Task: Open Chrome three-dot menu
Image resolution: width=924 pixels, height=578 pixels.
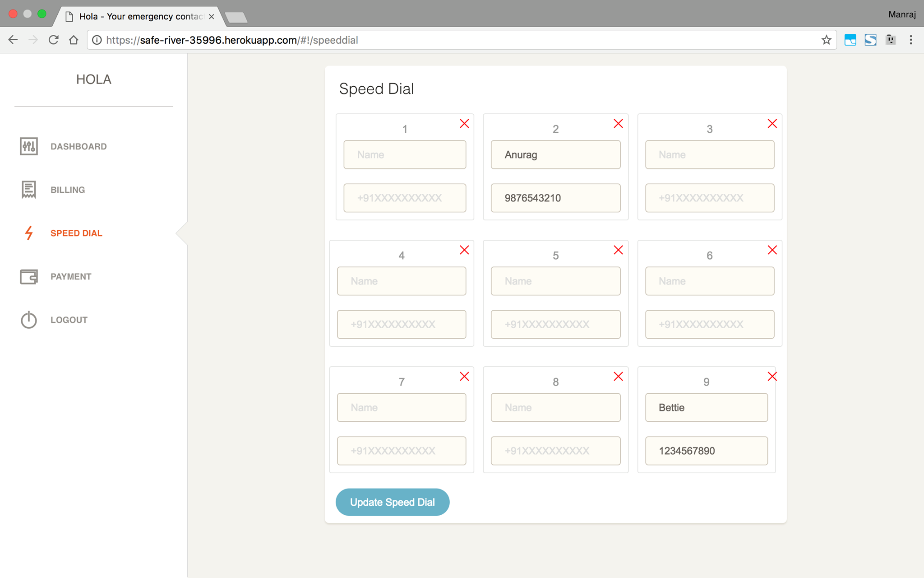Action: click(911, 40)
